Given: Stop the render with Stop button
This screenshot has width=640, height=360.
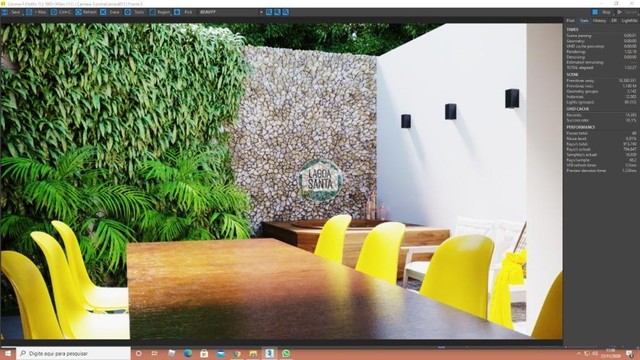Looking at the screenshot, I should pyautogui.click(x=602, y=12).
